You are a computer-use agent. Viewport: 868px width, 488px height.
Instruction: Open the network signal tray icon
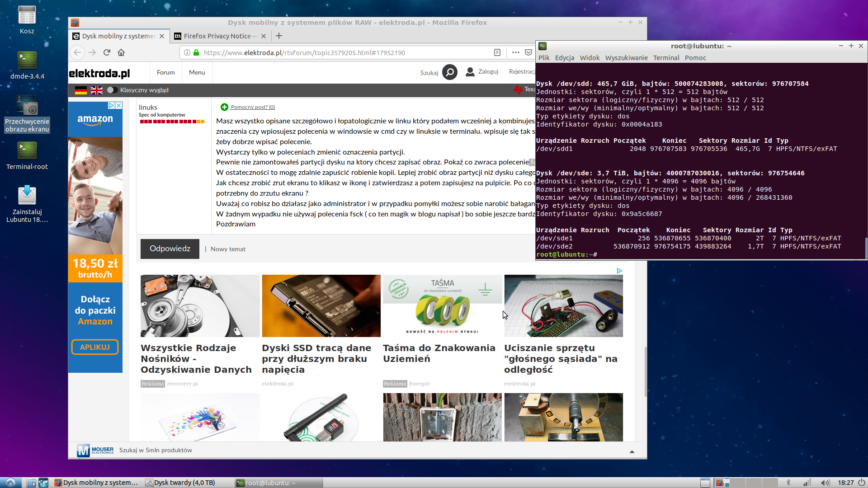coord(807,483)
